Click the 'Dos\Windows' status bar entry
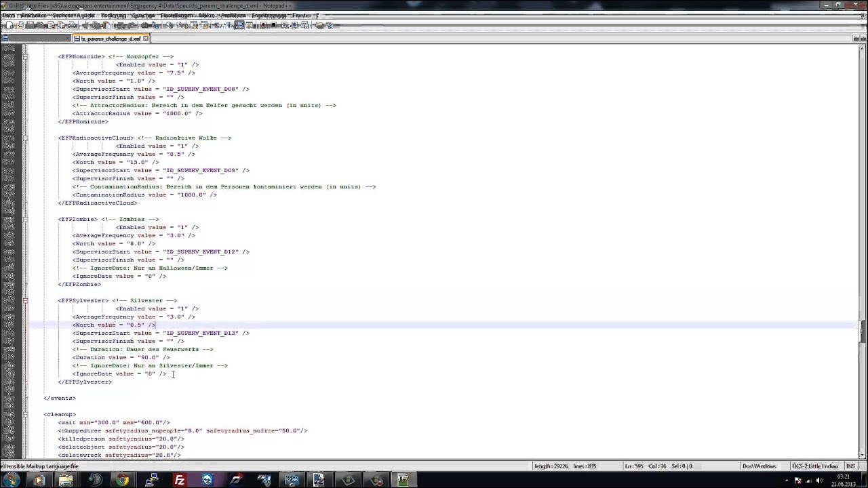This screenshot has height=488, width=868. point(759,466)
